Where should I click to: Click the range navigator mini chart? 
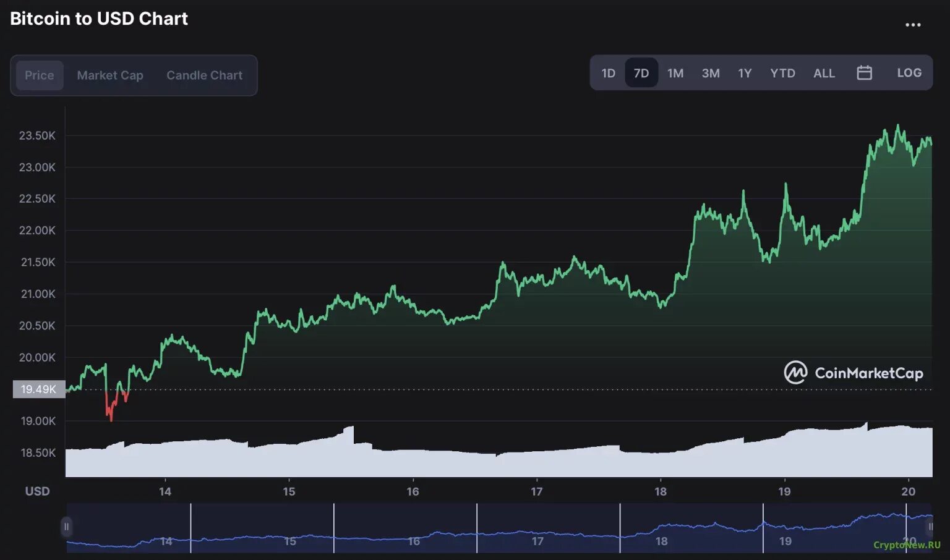click(499, 528)
